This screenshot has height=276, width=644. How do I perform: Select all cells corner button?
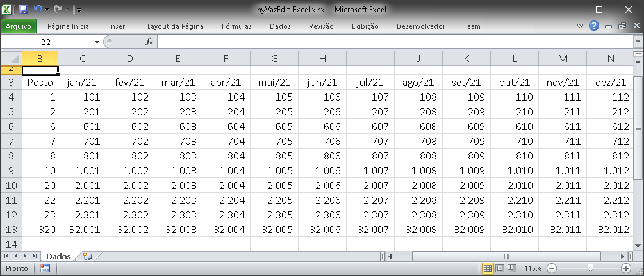[11, 59]
